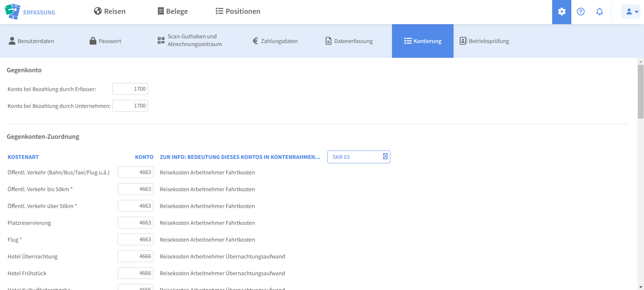Select Scan-Guthaben und Abrechnungszeitraum tab
The image size is (644, 290).
click(x=190, y=41)
